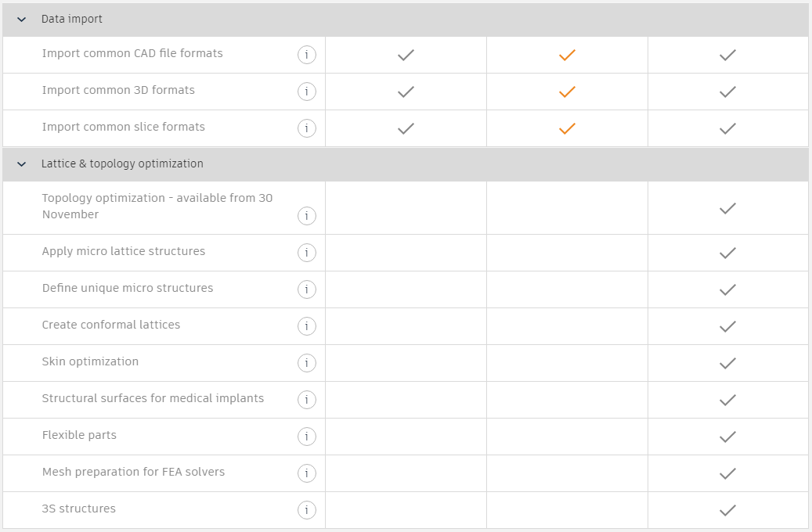Show Skin optimization info tooltip icon

307,363
